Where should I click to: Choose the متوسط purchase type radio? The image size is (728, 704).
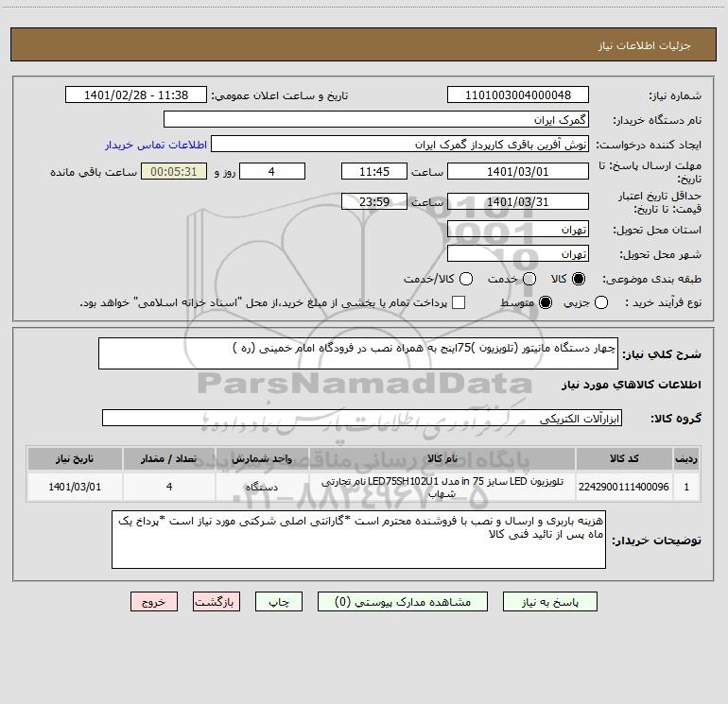click(x=546, y=302)
